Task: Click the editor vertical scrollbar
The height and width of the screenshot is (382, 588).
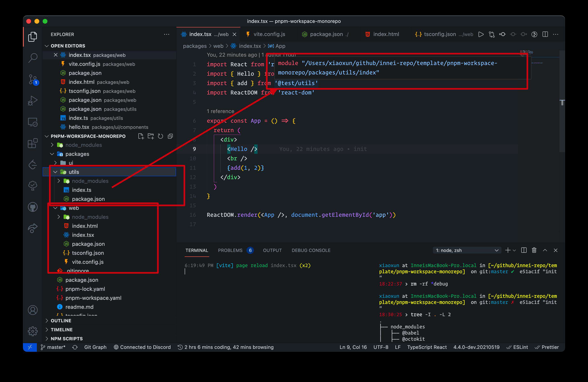Action: [x=562, y=101]
